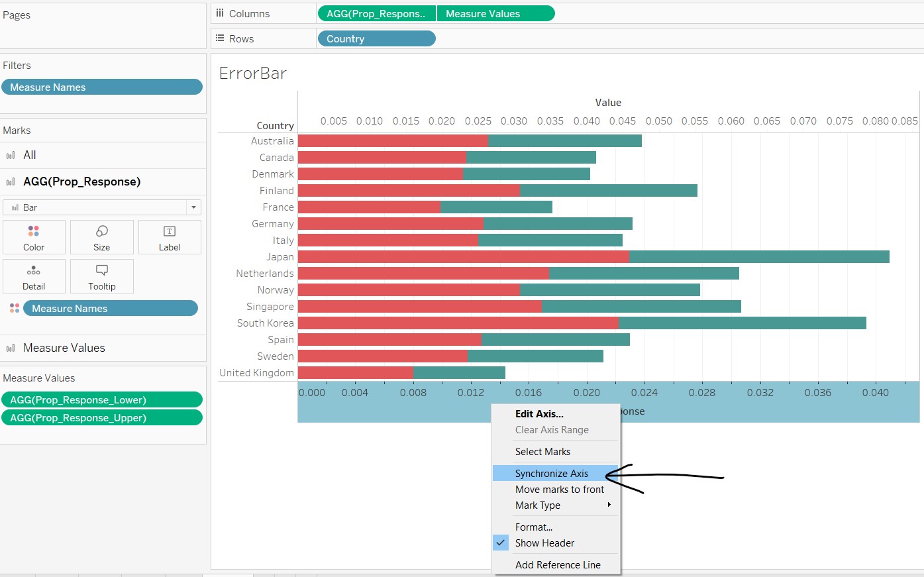Click Measure Values pill on Columns shelf

(x=495, y=14)
